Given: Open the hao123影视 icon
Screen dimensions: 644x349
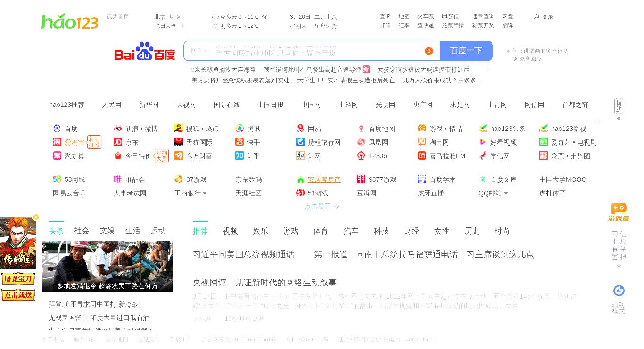Looking at the screenshot, I should click(x=544, y=129).
